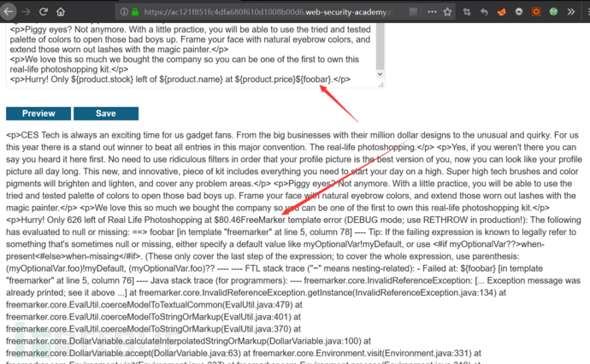
Task: Click the Save button
Action: [106, 114]
